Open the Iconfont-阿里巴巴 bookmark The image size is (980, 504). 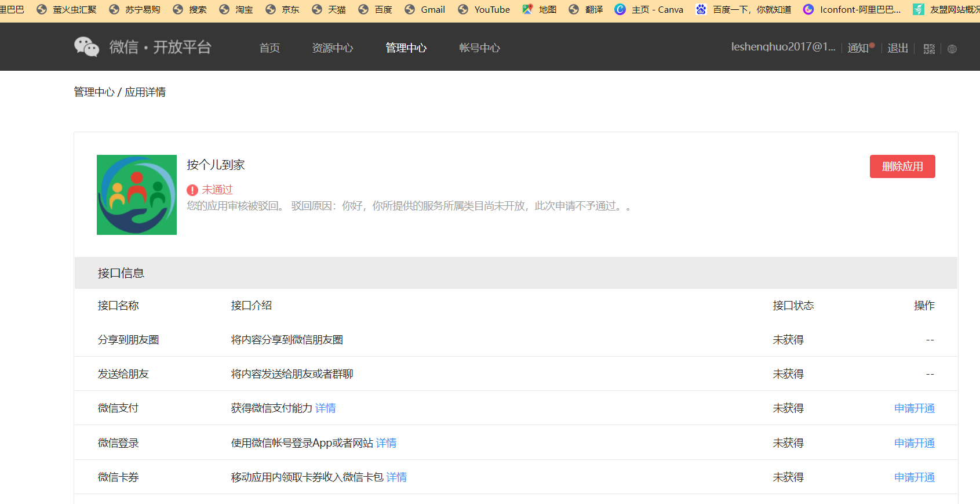click(x=852, y=9)
